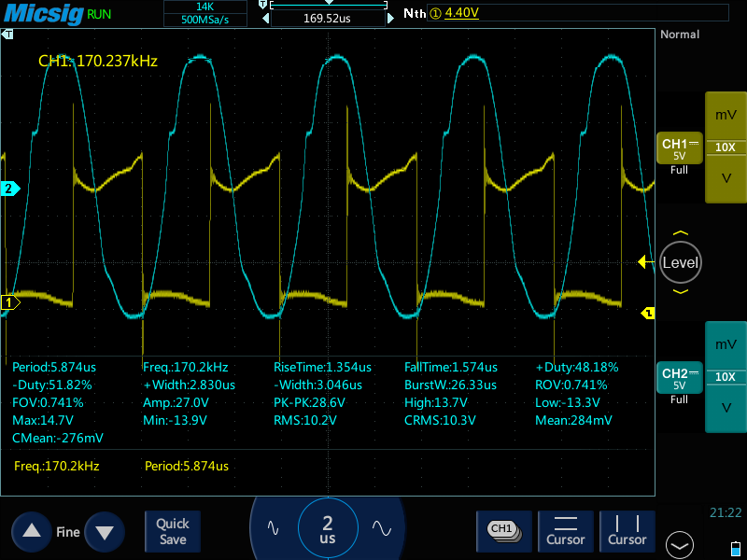The height and width of the screenshot is (560, 747).
Task: Expand the bottom menu down-chevron
Action: pos(680,545)
